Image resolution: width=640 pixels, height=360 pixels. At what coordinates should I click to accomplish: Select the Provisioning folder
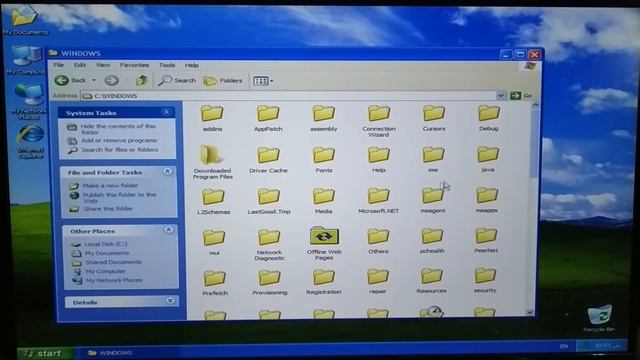(269, 282)
